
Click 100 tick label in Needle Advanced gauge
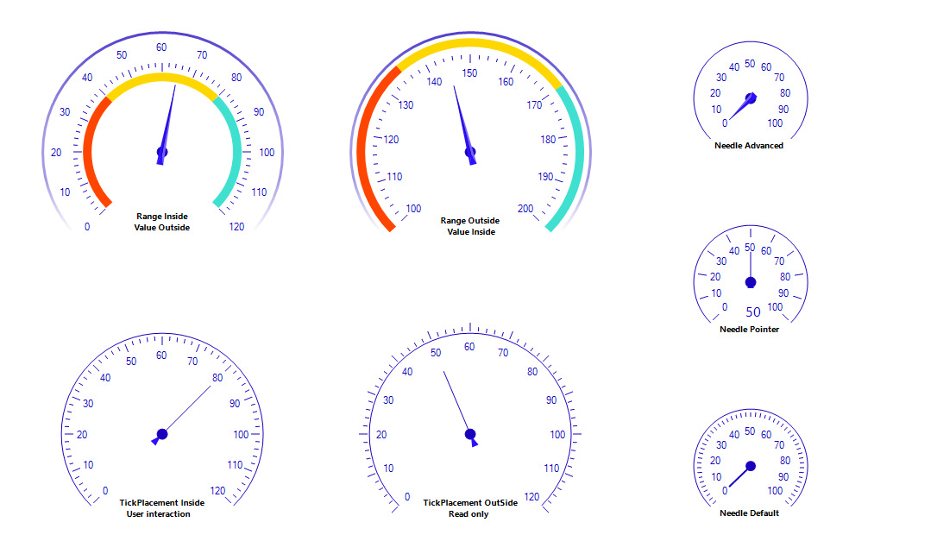pyautogui.click(x=775, y=123)
